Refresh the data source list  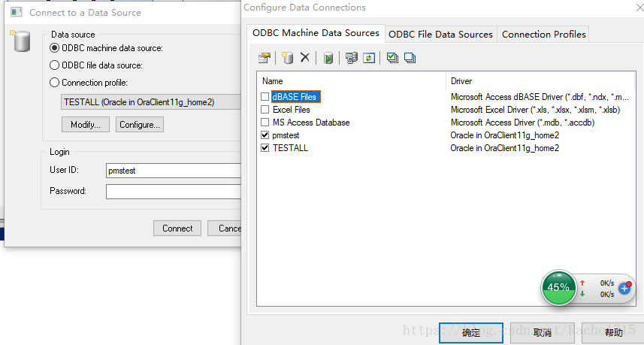369,58
